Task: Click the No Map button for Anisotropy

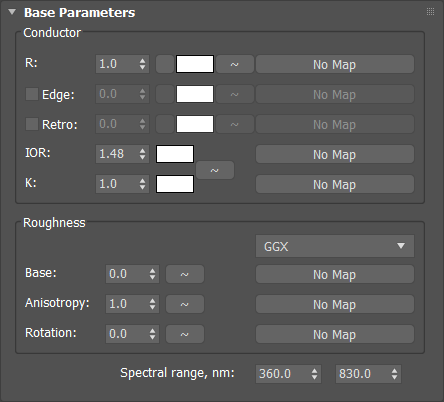Action: coord(335,304)
